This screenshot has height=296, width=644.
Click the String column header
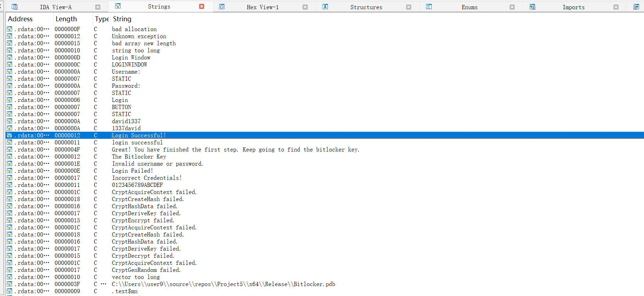click(122, 19)
